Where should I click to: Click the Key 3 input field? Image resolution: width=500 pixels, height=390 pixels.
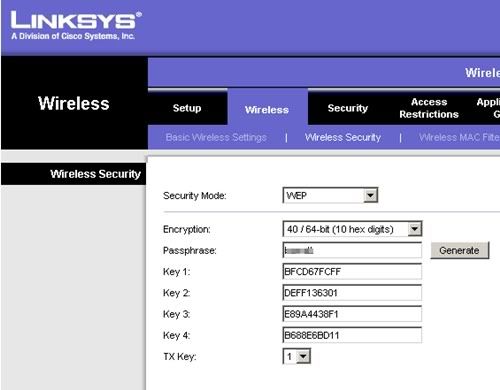click(x=352, y=314)
